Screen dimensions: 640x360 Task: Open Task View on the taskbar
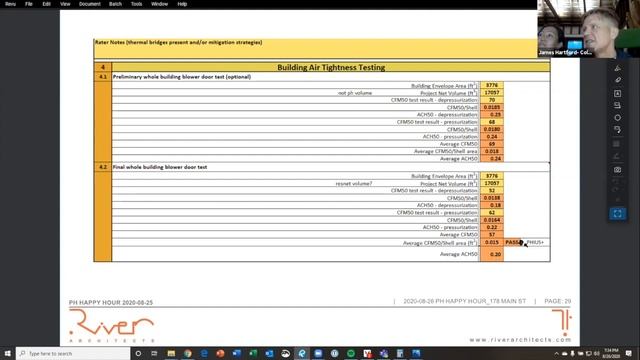(x=154, y=353)
